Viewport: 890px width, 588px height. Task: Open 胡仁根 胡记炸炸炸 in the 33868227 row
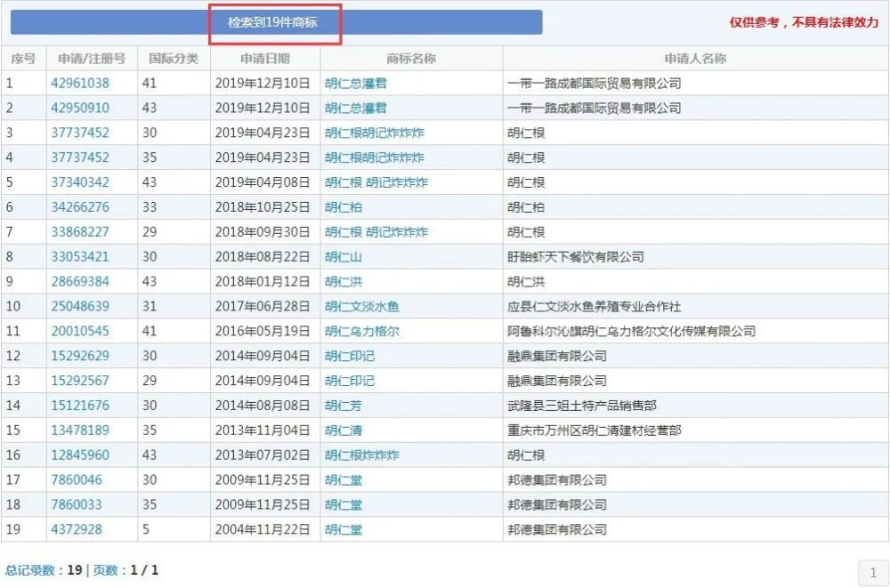pos(376,231)
